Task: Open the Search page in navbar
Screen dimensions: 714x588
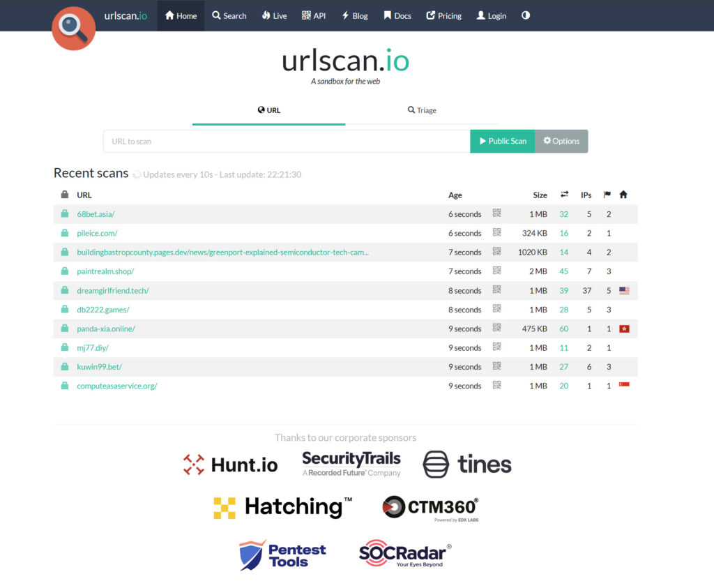Action: click(x=229, y=15)
